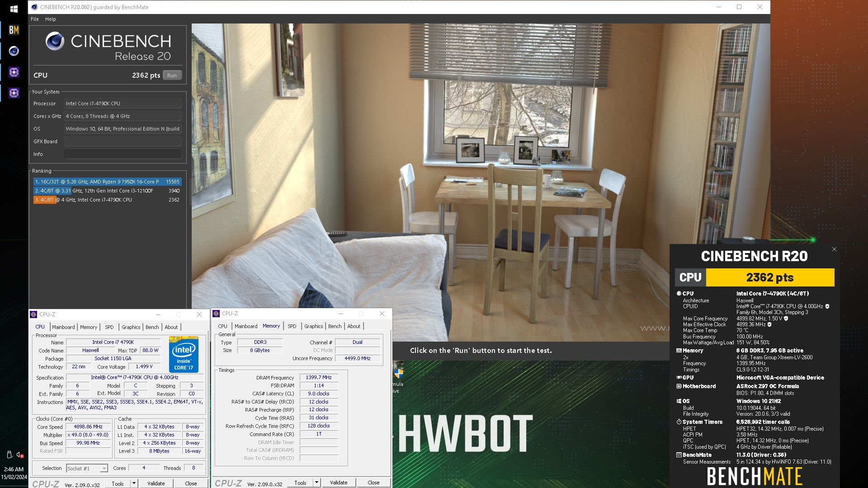Switch to Mainboard tab in left CPU-Z

point(63,327)
